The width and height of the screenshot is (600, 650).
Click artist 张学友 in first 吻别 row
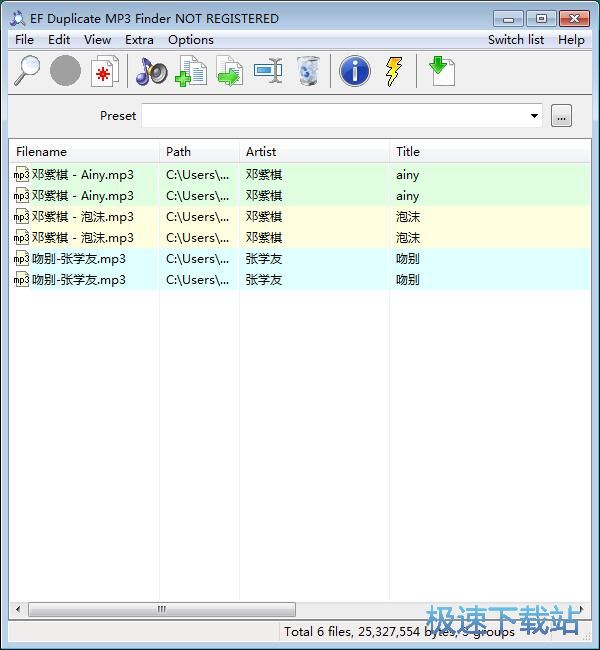click(x=264, y=259)
